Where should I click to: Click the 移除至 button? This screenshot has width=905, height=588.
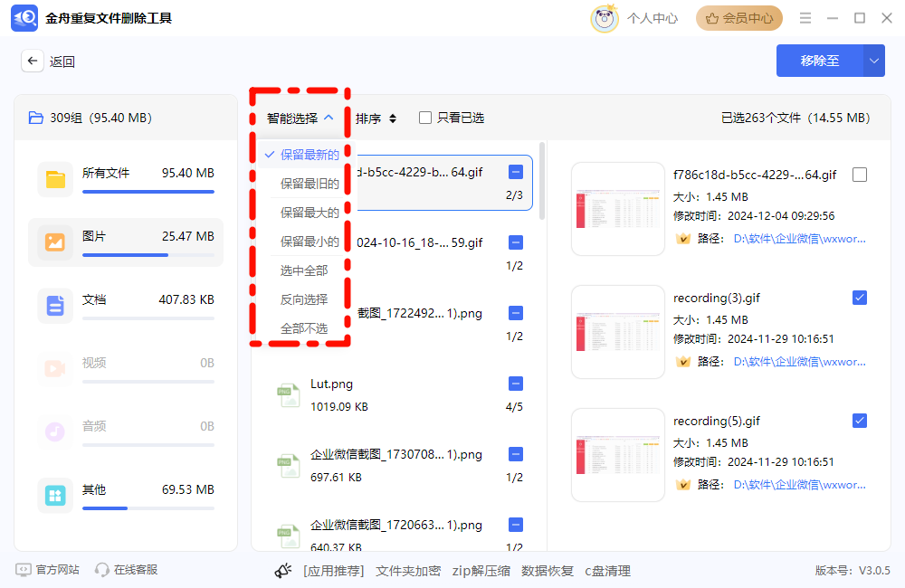point(820,61)
